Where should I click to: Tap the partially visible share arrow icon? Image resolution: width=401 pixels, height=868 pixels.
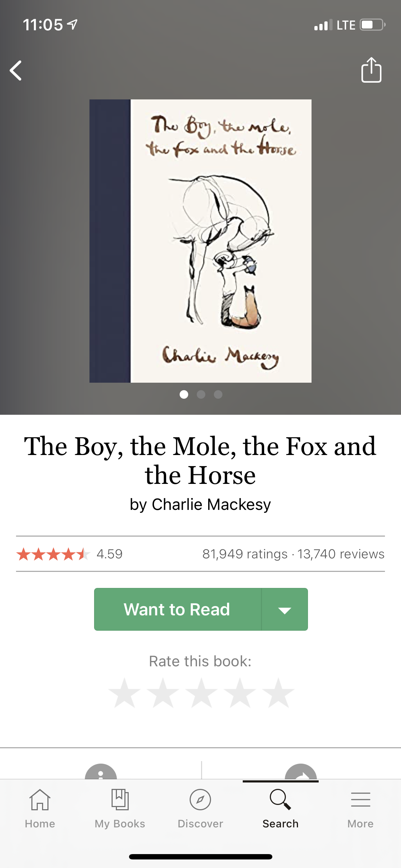pos(301,772)
